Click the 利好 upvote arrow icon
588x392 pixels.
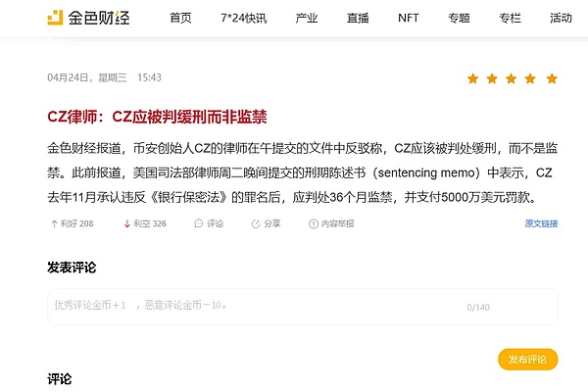coord(54,224)
